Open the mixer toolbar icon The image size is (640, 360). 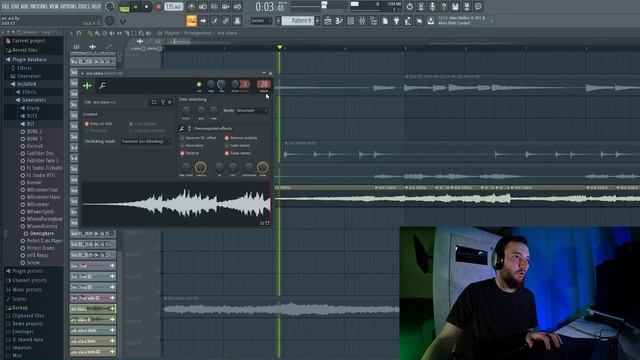click(x=362, y=21)
